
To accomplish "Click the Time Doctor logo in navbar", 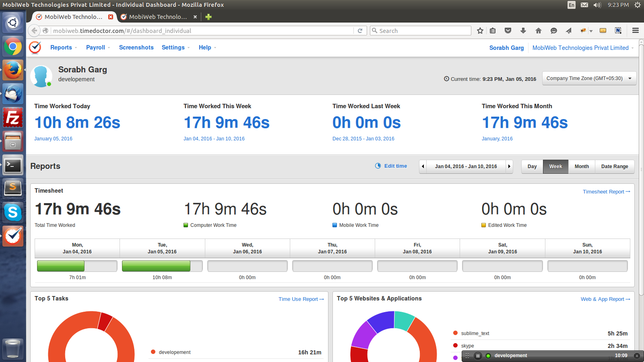I will coord(35,47).
